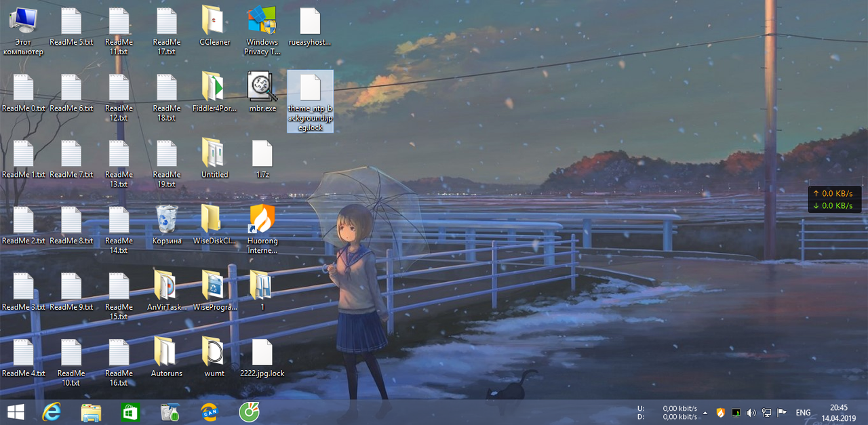868x425 pixels.
Task: Open the Action Center flag icon
Action: pos(782,412)
